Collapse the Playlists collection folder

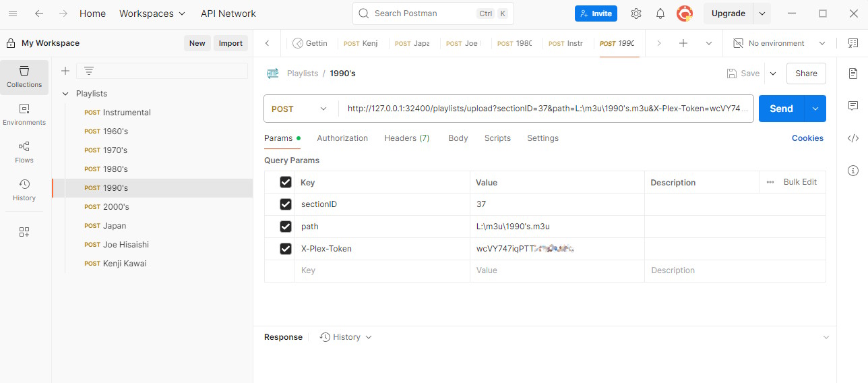click(x=65, y=94)
